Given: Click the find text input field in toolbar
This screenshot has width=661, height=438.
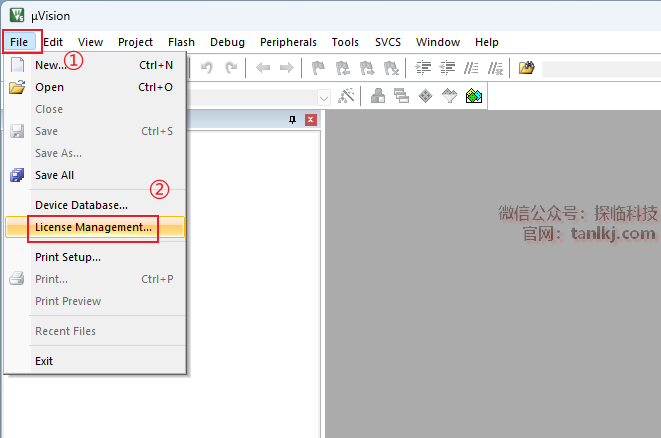Looking at the screenshot, I should tap(600, 68).
